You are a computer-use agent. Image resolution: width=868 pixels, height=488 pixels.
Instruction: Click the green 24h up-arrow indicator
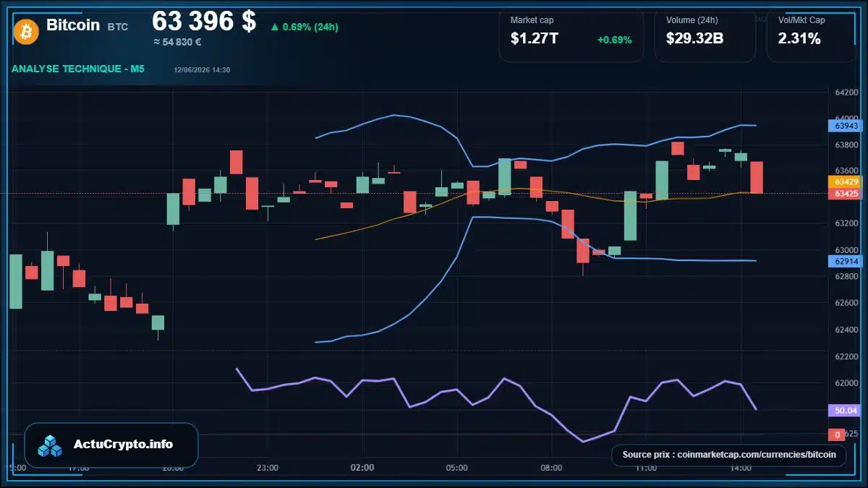pyautogui.click(x=274, y=27)
